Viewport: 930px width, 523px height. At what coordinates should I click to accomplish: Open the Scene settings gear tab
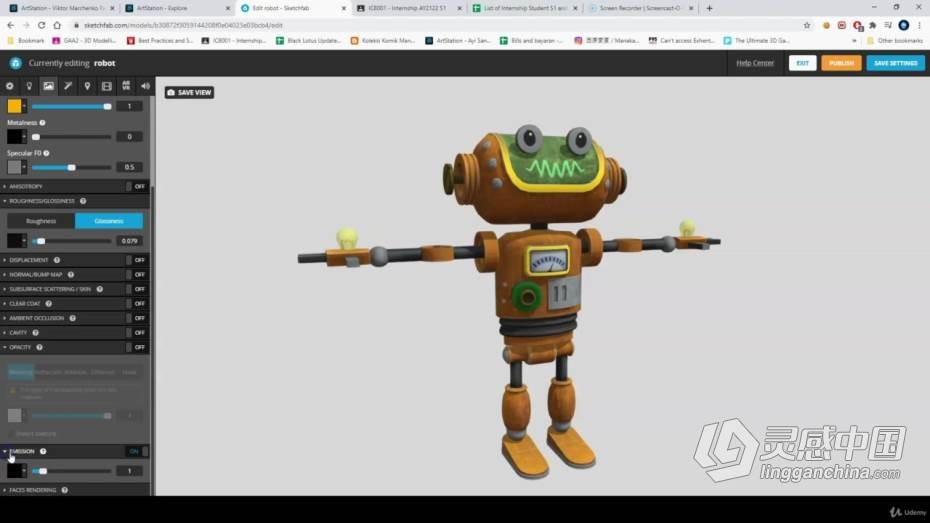(9, 86)
